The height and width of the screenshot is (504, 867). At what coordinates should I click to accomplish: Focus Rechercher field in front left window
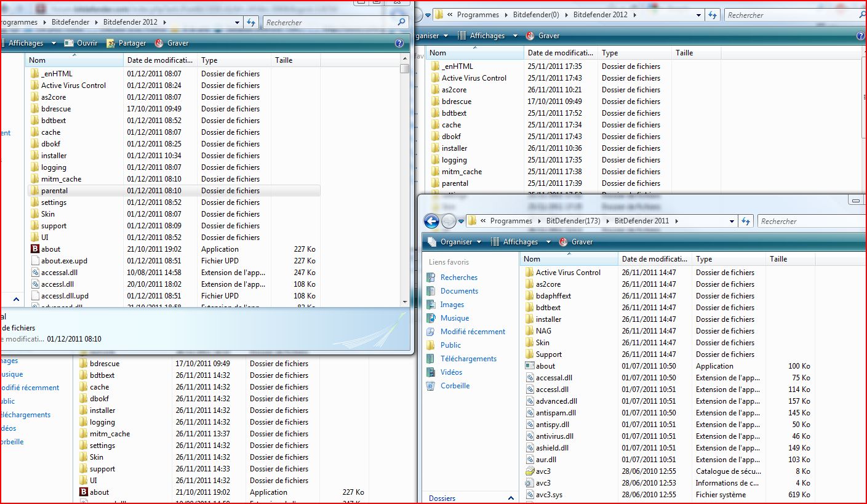(330, 22)
